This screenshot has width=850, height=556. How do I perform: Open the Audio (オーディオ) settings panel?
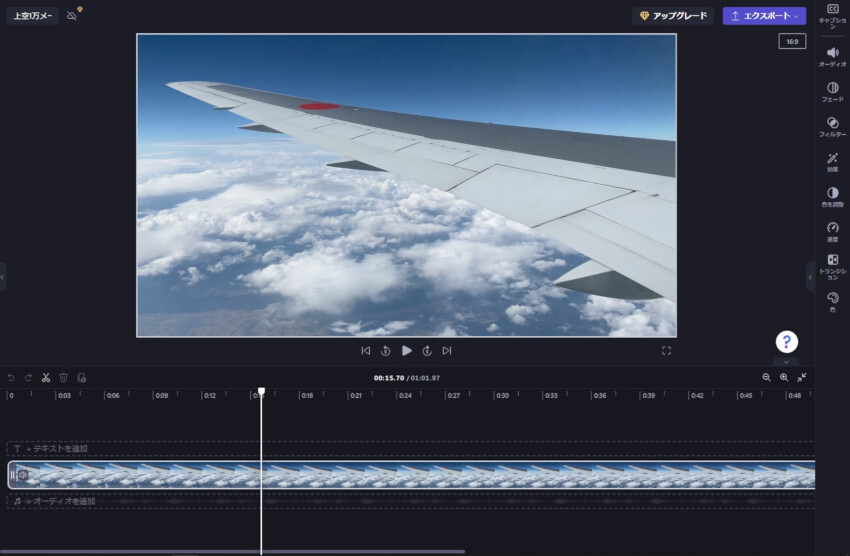click(832, 56)
